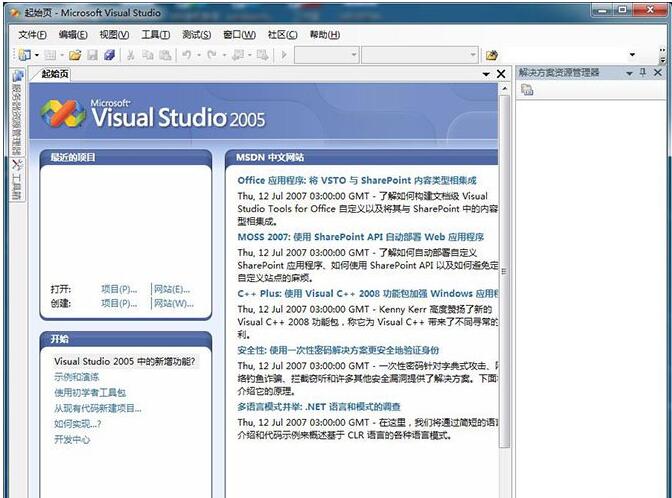672x498 pixels.
Task: Click the Navigate Forward toolbar icon
Action: (x=262, y=55)
